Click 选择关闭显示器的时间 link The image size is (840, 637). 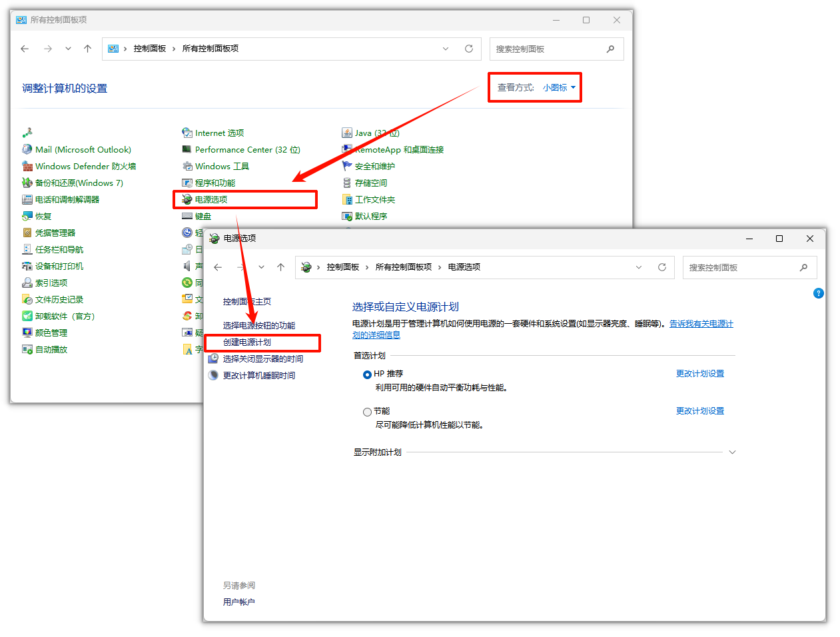[262, 359]
